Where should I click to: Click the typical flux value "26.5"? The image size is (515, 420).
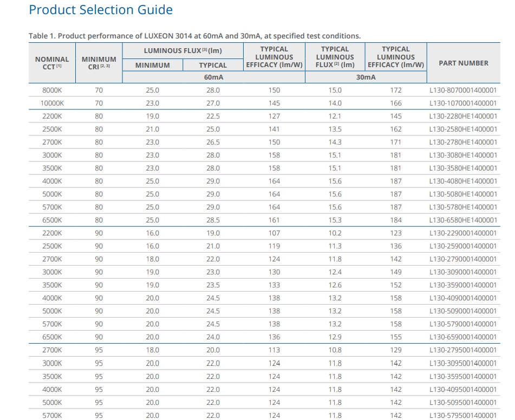coord(213,142)
